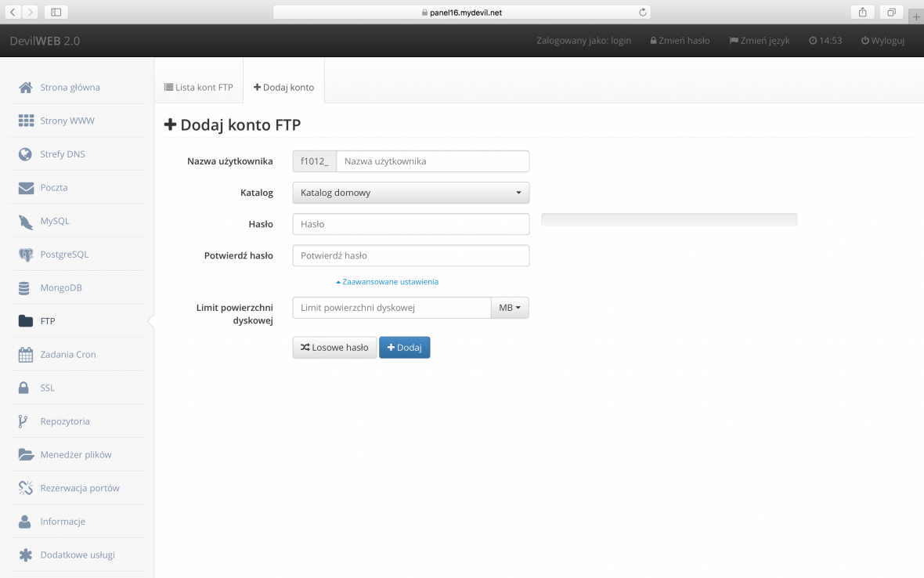Reload the page using the address bar icon
Screen dimensions: 924x578
643,12
